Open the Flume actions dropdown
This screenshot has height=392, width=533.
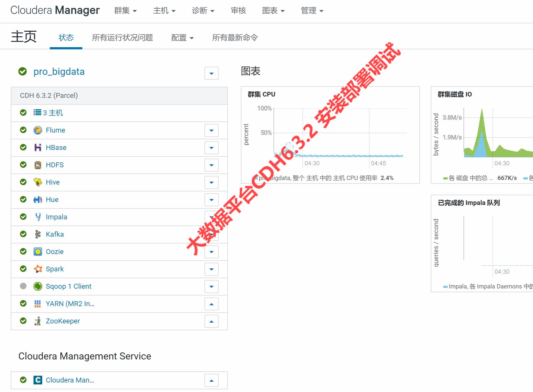coord(211,130)
